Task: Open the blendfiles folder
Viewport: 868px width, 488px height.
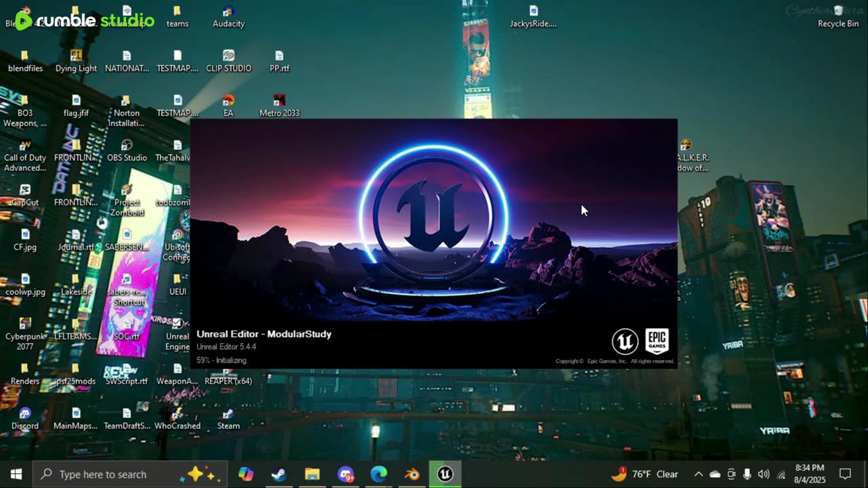Action: (25, 62)
